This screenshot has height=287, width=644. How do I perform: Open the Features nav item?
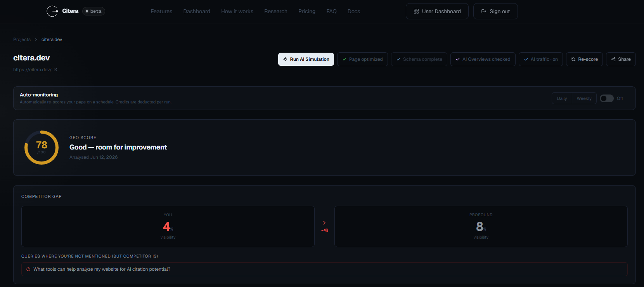point(161,11)
